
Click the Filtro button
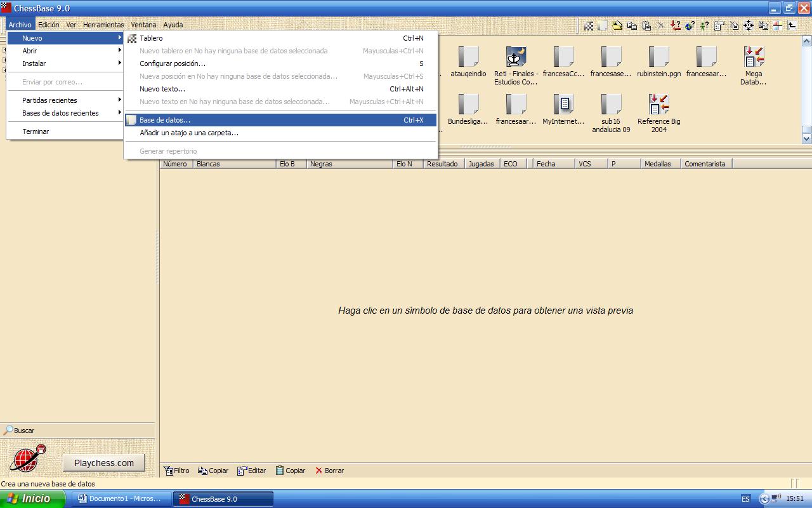click(176, 471)
